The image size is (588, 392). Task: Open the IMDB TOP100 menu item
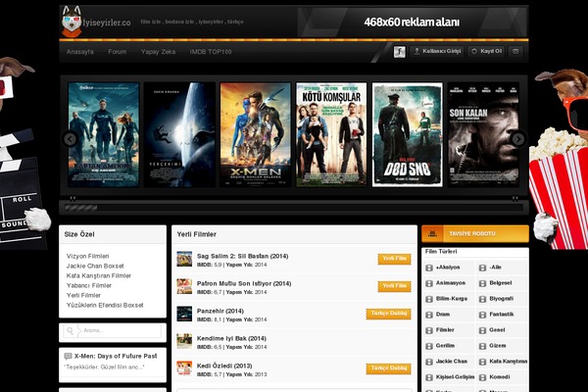(211, 52)
